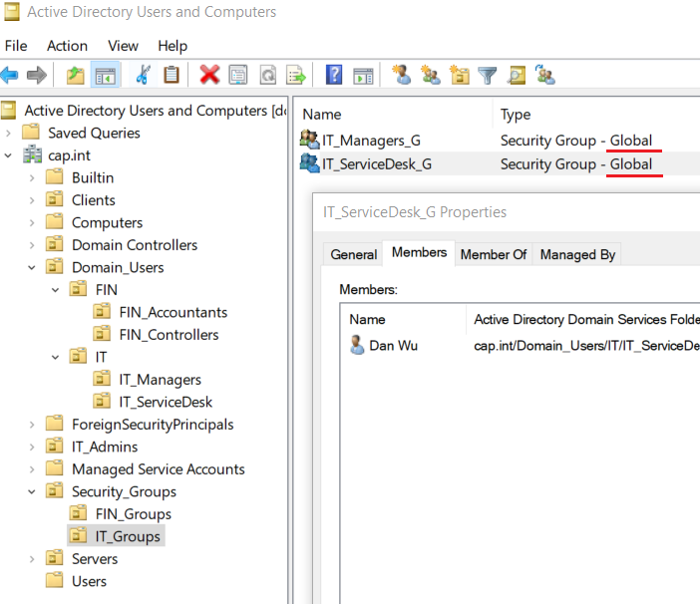The height and width of the screenshot is (604, 700).
Task: Select FIN_Accountants in the tree
Action: tap(174, 312)
